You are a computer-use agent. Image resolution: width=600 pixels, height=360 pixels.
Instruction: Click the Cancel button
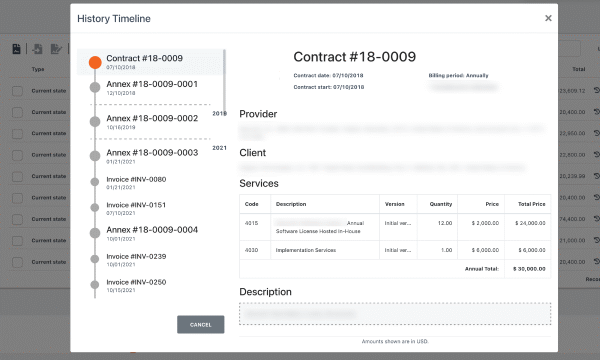(x=201, y=324)
